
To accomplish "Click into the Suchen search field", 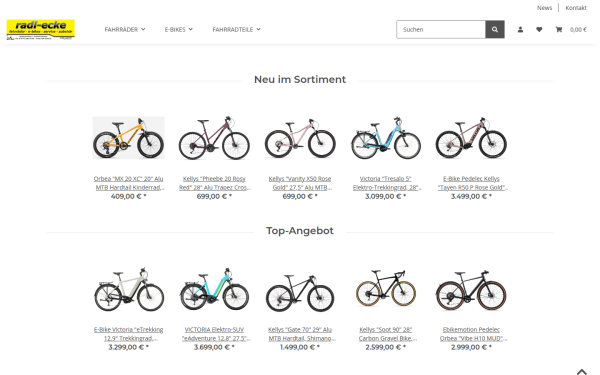I will pyautogui.click(x=441, y=29).
